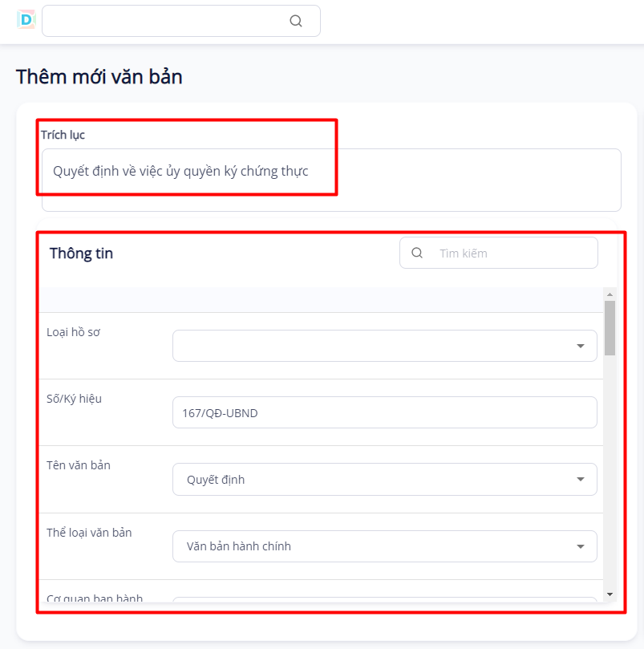Click the search icon beside Tìm kiếm
644x649 pixels.
[x=417, y=253]
